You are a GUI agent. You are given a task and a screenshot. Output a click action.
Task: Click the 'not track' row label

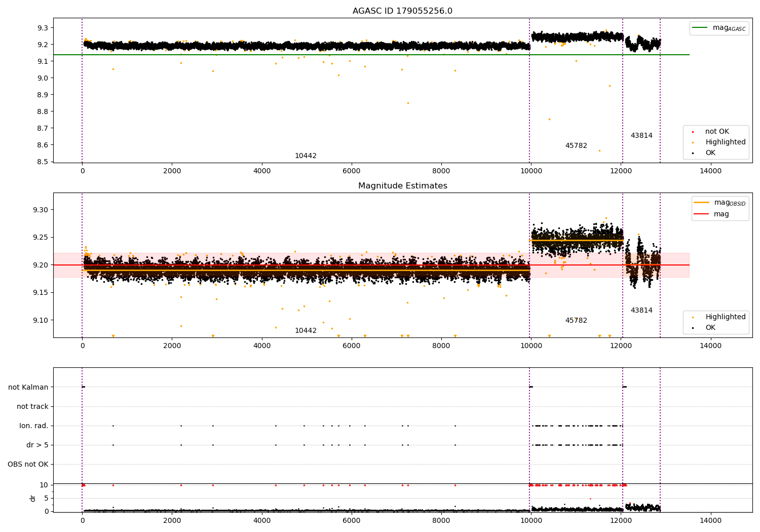[x=32, y=407]
